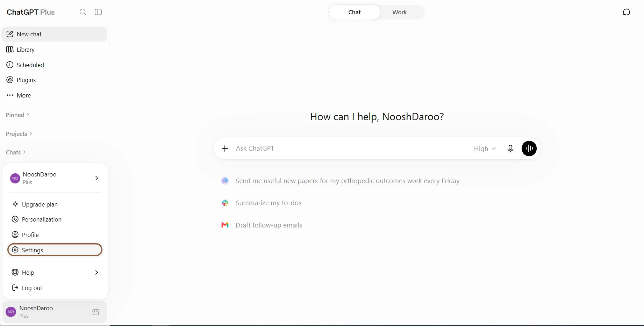Click the plus attach icon in the prompt box
This screenshot has height=326, width=644.
[x=225, y=148]
